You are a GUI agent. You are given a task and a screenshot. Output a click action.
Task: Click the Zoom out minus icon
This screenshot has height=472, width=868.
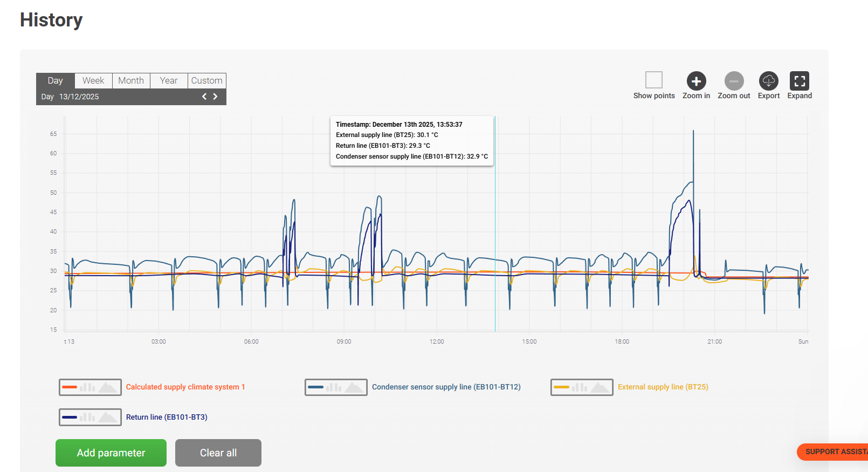[734, 81]
